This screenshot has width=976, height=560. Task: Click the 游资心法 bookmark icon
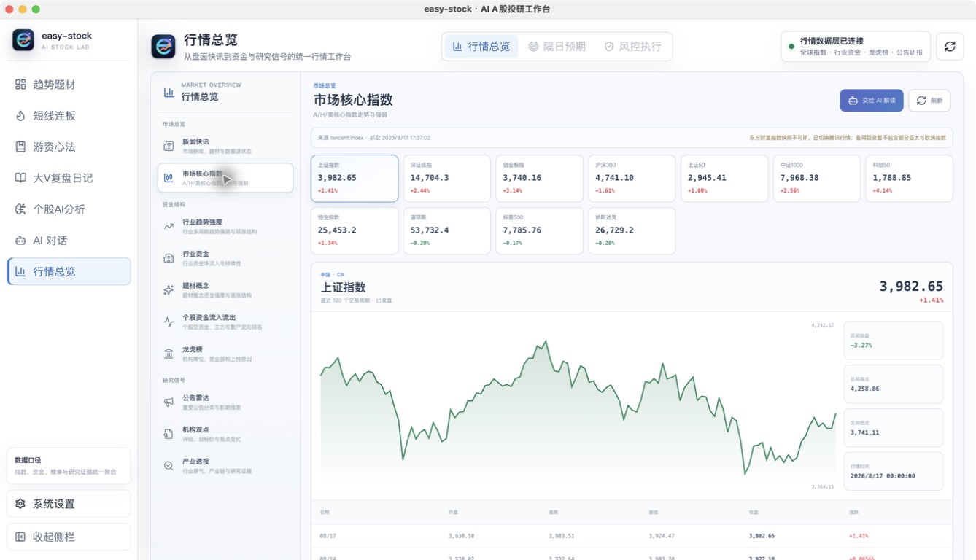click(x=20, y=147)
